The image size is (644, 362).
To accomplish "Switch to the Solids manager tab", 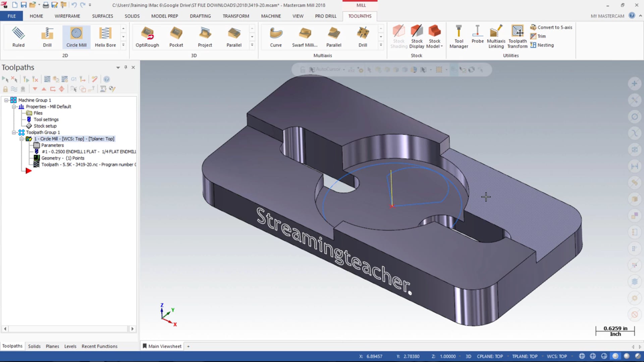I will pyautogui.click(x=34, y=346).
